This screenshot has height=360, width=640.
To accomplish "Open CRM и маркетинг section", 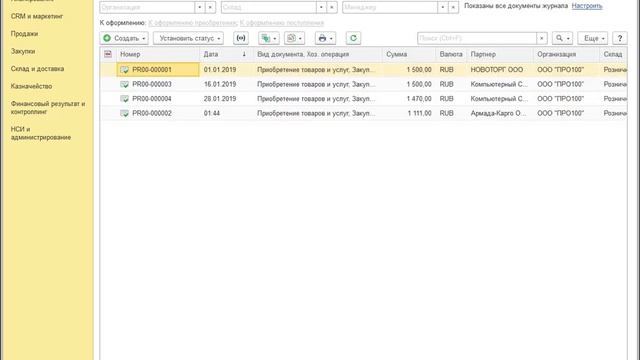I will click(x=37, y=16).
